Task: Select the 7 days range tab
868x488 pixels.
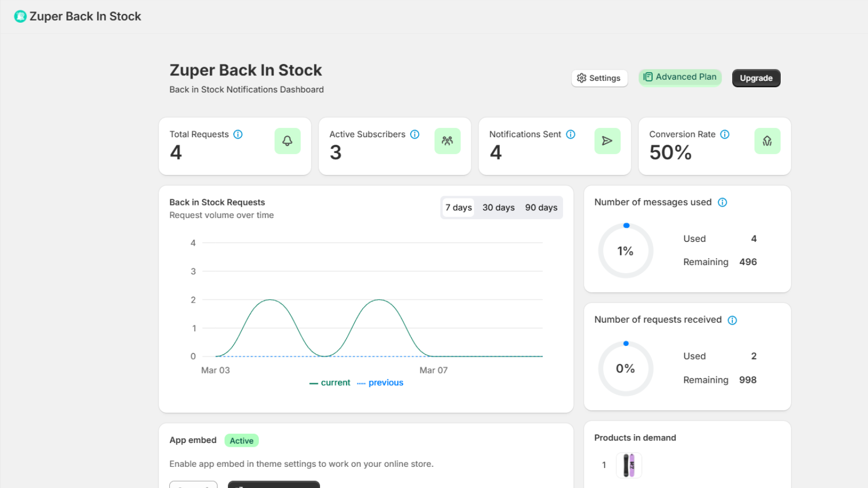Action: pyautogui.click(x=458, y=208)
